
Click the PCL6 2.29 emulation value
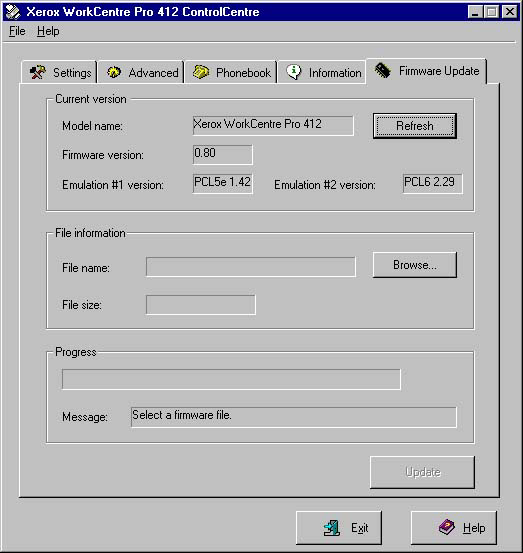tap(433, 183)
